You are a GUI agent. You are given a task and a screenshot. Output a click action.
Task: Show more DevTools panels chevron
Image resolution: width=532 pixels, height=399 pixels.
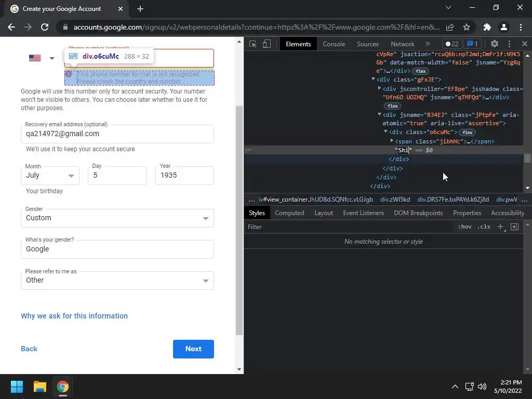pos(428,44)
